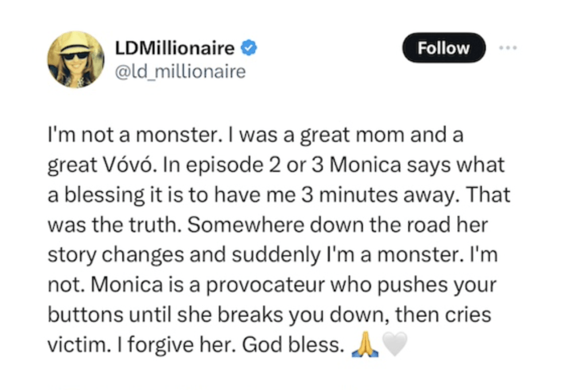Click the phrase "breaks you down"
Screen dimensions: 588x390
point(309,316)
